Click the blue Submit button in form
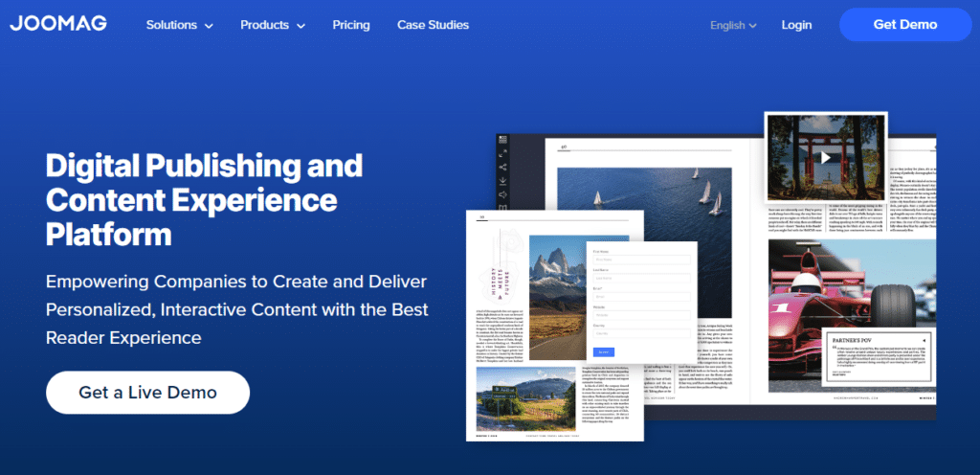 click(605, 352)
